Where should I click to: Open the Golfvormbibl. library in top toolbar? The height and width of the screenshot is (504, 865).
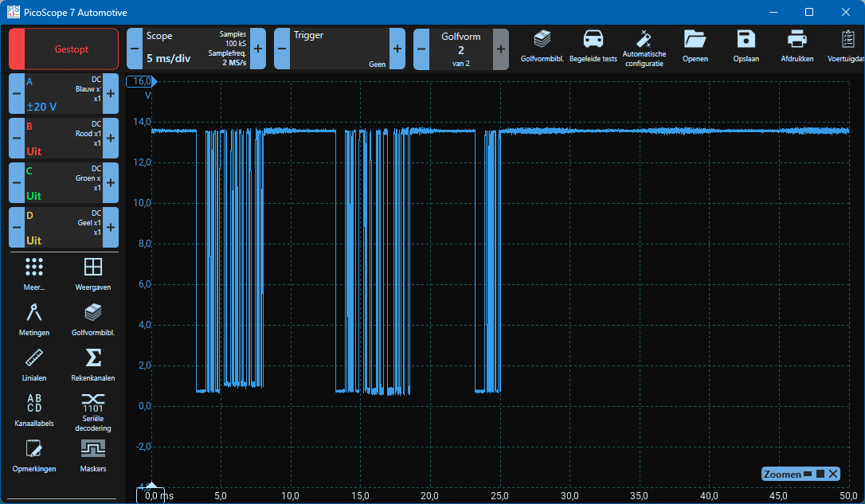click(542, 45)
